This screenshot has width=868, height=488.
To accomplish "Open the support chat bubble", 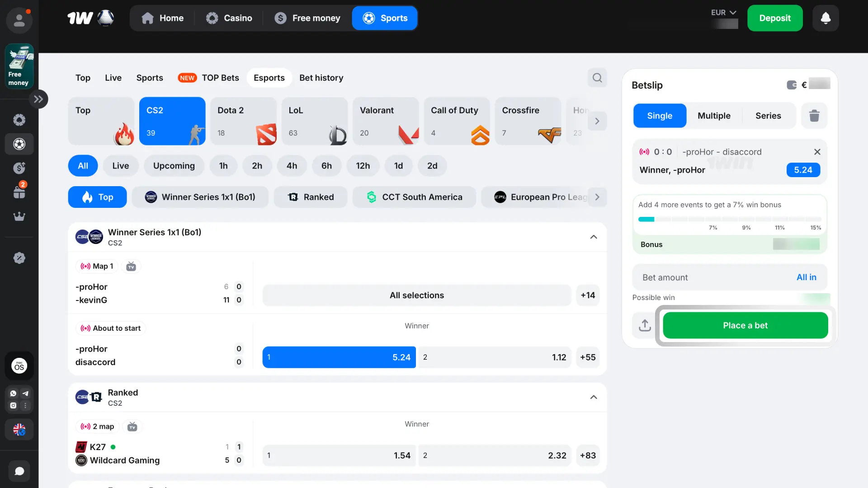I will pyautogui.click(x=19, y=471).
